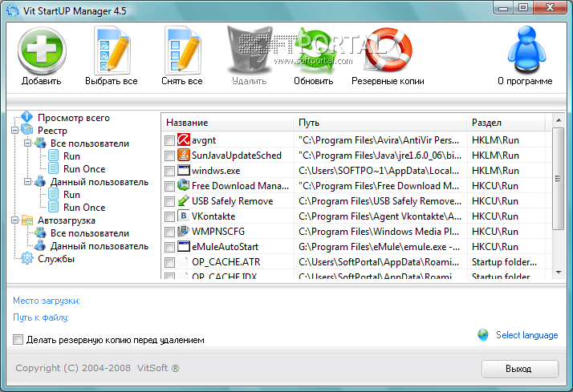Open Резервные копии lifebuoy icon
Image resolution: width=573 pixels, height=392 pixels.
pyautogui.click(x=388, y=50)
